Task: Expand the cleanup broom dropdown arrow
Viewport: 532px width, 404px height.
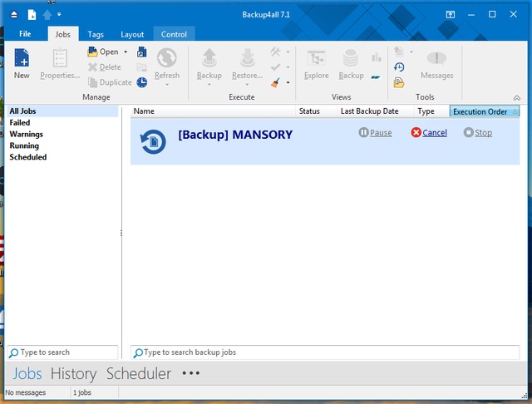Action: (288, 82)
